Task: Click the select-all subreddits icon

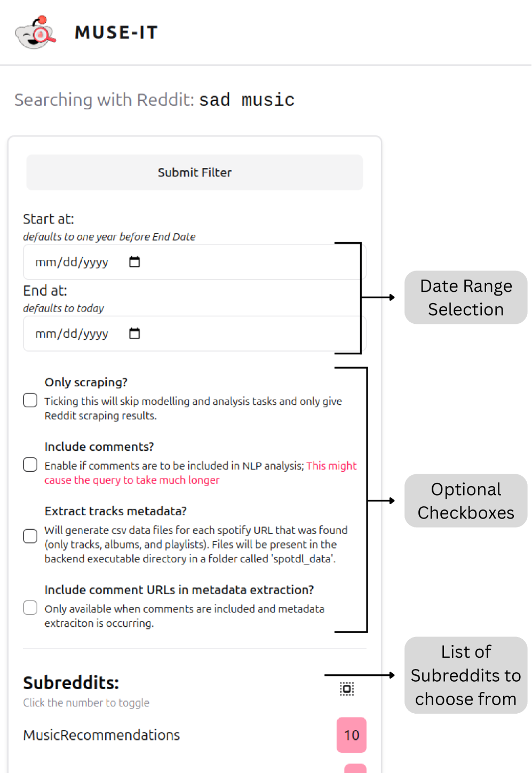Action: pos(347,689)
